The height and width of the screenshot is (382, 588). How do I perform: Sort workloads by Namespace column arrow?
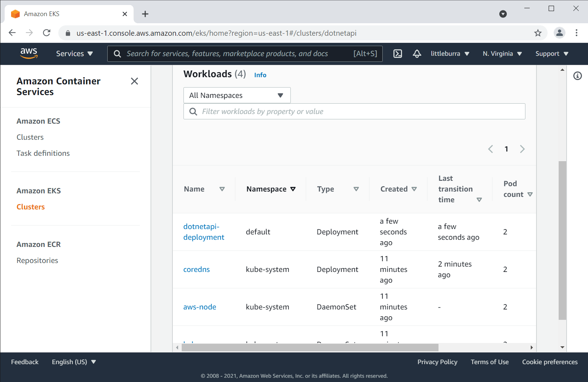coord(293,189)
